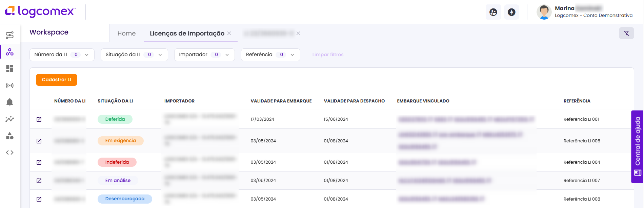The height and width of the screenshot is (208, 644).
Task: Open the filter settings sidebar icon
Action: click(10, 35)
